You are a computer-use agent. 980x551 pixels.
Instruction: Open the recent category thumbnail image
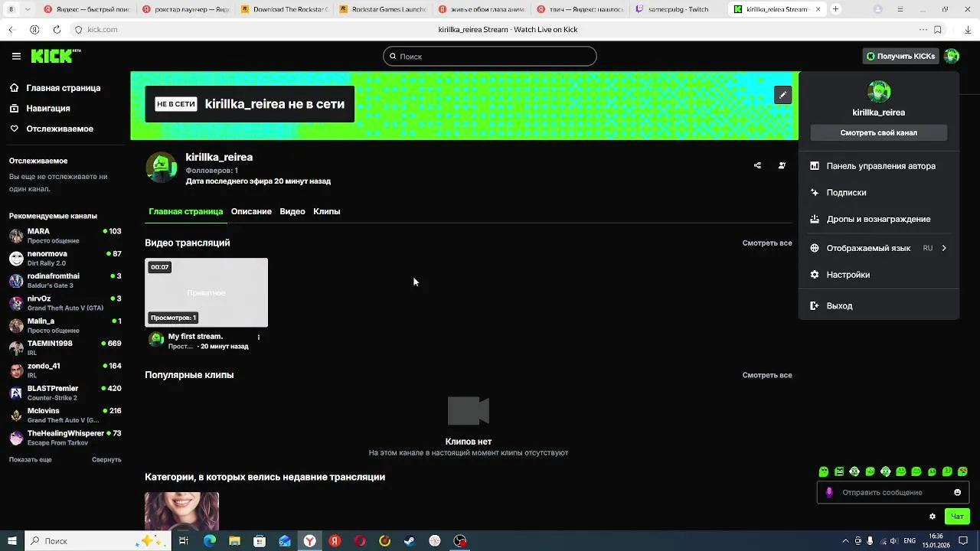[x=181, y=511]
